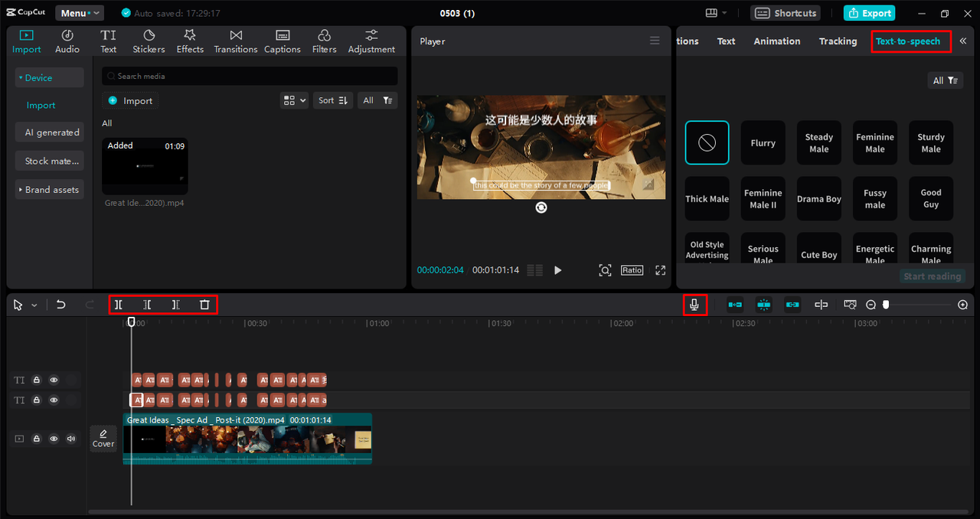
Task: Click the Delete right trim icon
Action: click(x=175, y=305)
